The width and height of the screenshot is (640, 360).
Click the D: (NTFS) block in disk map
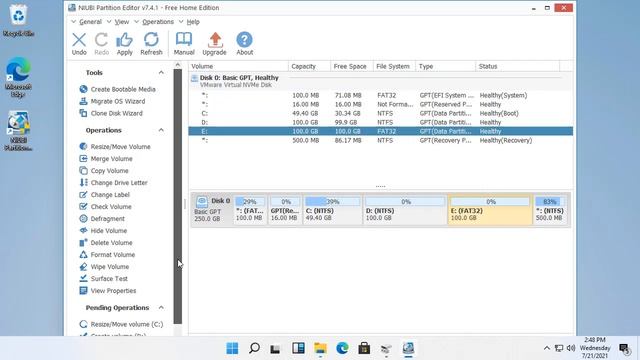click(x=405, y=209)
